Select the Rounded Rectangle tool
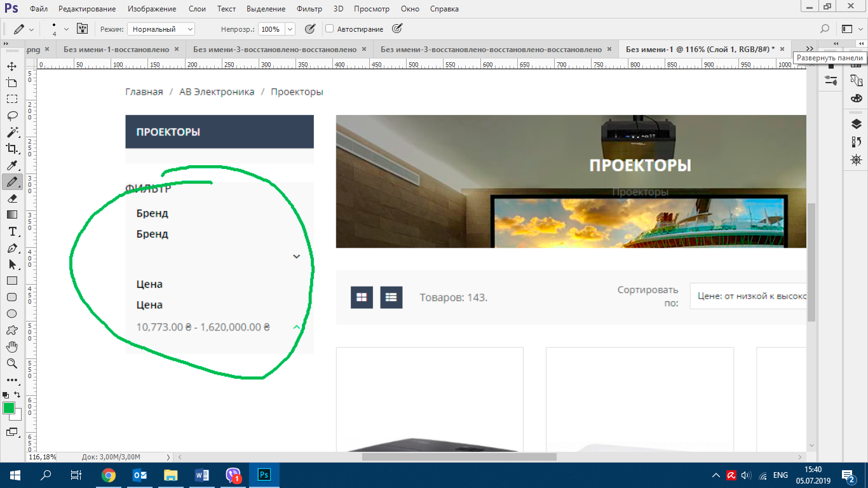The image size is (868, 488). 11,297
